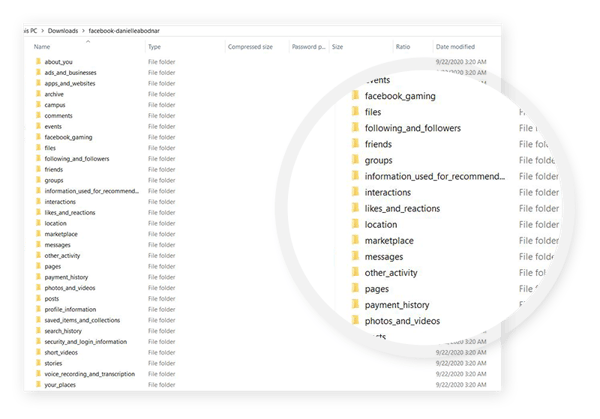Click facebook_gaming folder icon in magnified view

355,95
